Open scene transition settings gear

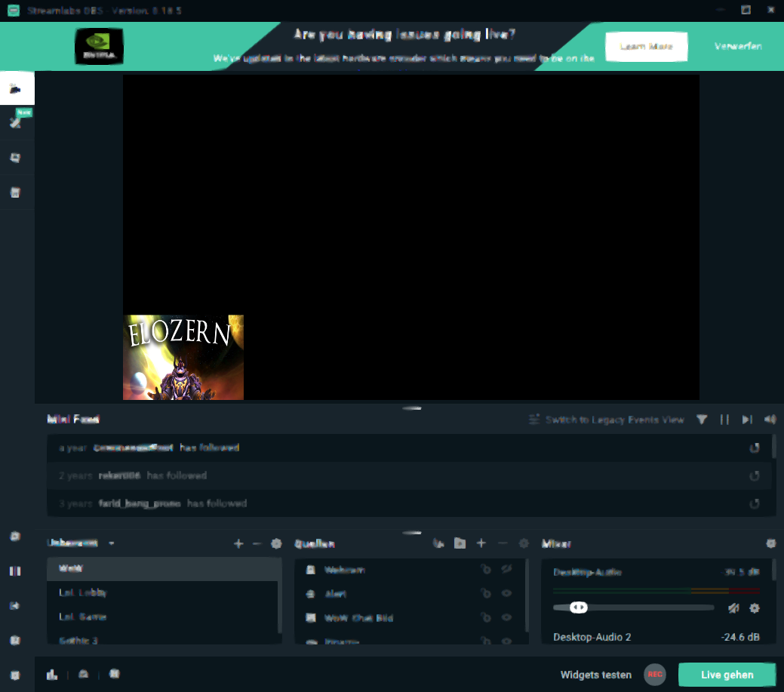(276, 543)
